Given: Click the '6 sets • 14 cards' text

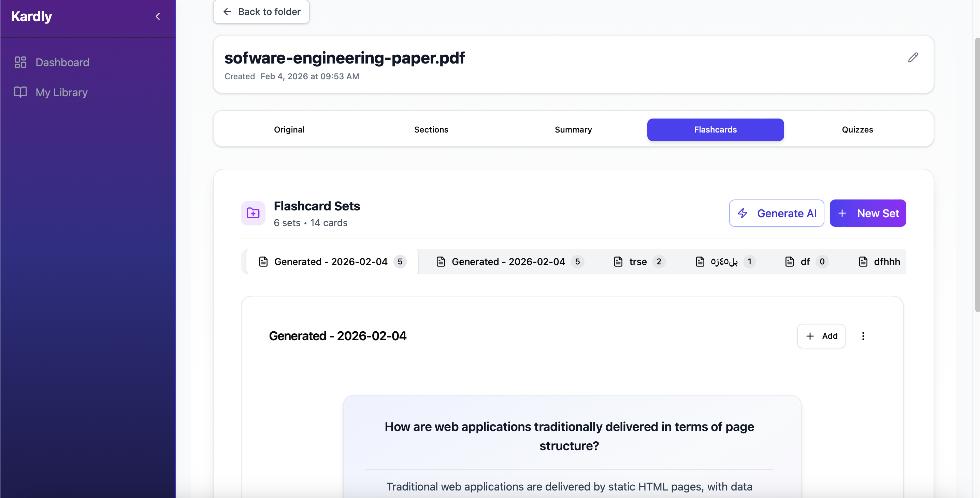Looking at the screenshot, I should pos(311,223).
